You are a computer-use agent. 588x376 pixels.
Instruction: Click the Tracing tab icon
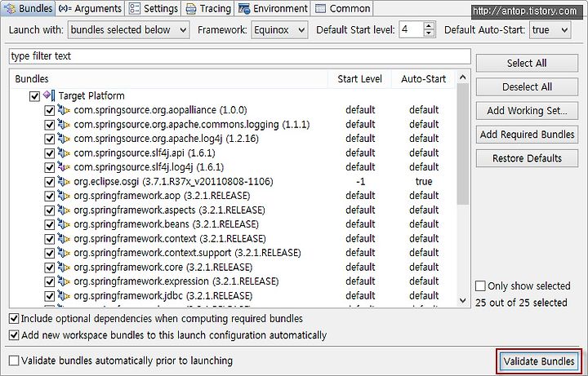[x=191, y=9]
